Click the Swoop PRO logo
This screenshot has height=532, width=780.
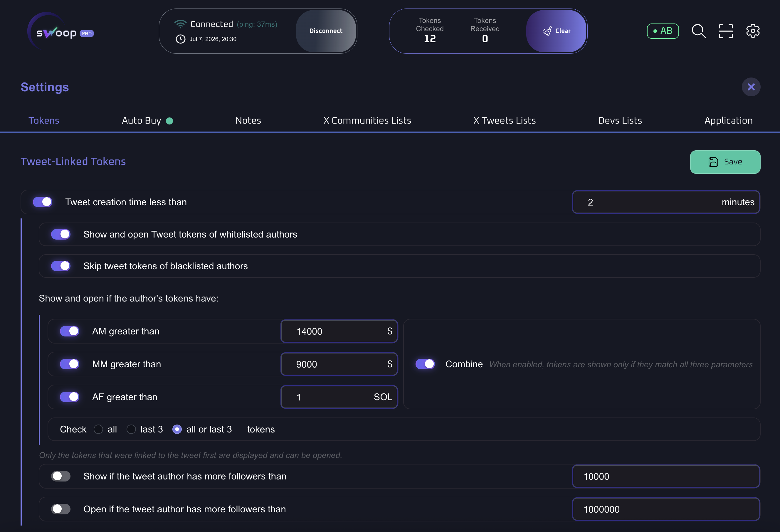point(61,31)
